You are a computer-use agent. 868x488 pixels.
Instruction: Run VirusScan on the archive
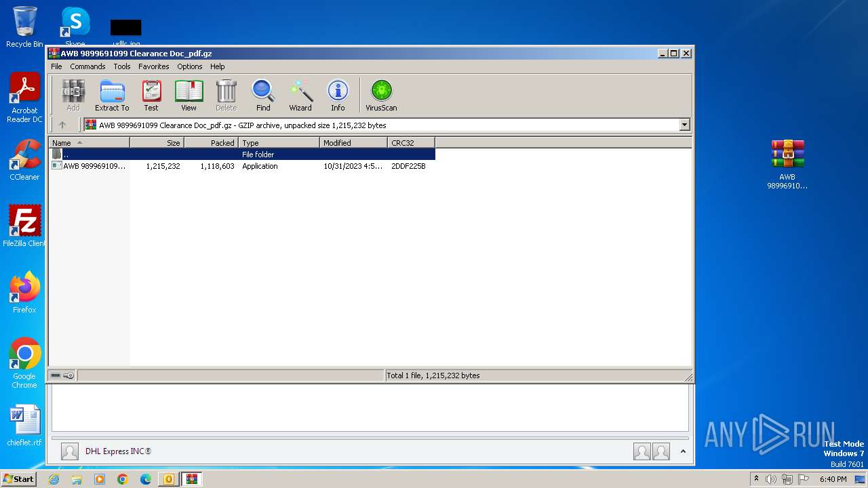click(x=381, y=96)
